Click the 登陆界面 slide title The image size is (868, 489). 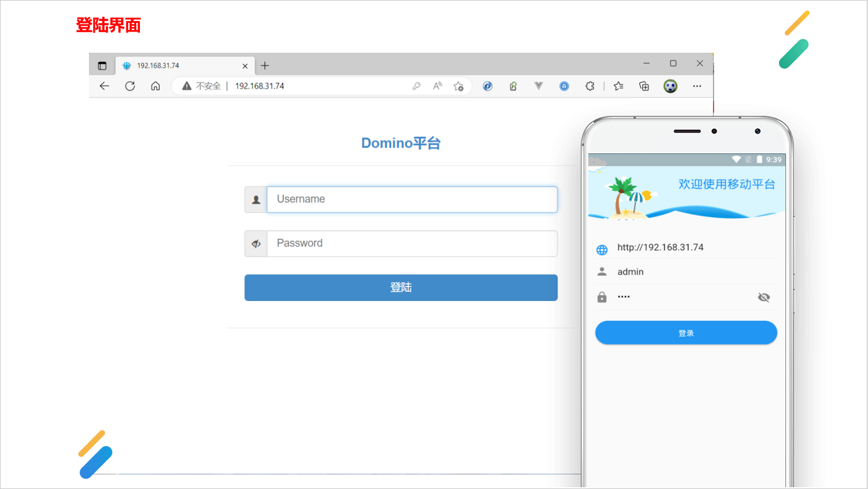pos(108,25)
